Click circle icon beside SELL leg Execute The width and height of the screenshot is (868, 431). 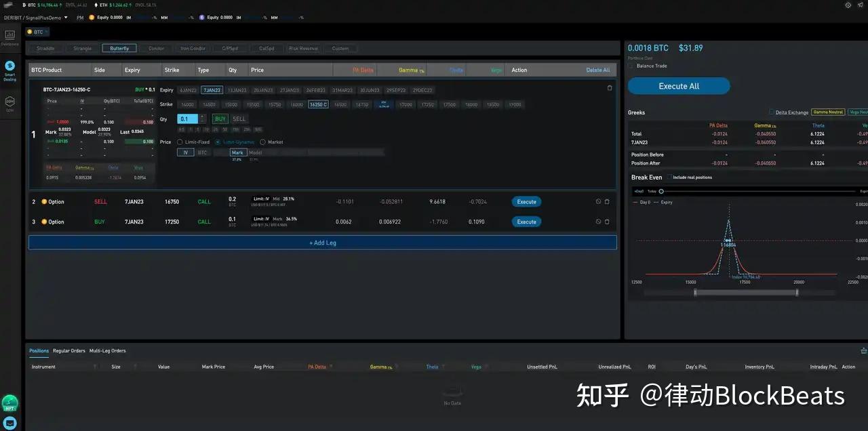[599, 202]
